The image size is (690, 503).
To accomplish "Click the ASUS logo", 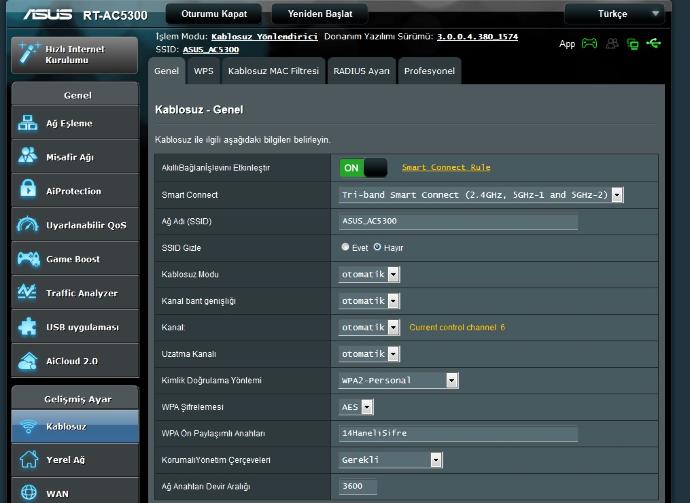I will click(x=48, y=14).
